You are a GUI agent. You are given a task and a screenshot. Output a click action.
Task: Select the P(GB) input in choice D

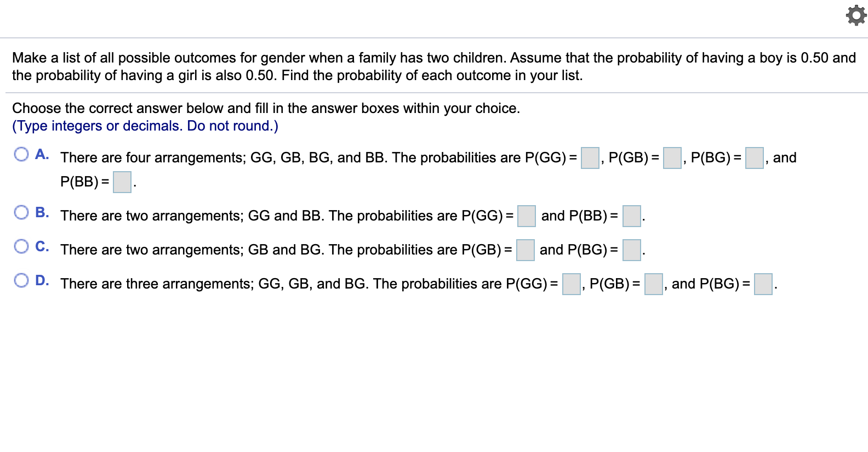654,284
